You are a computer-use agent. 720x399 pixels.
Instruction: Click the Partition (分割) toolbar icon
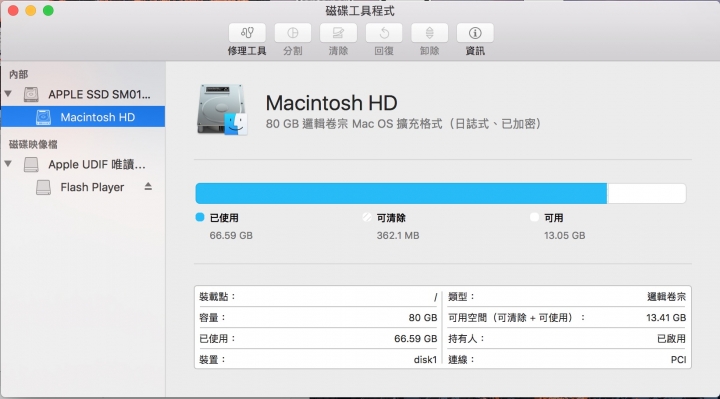click(x=292, y=33)
